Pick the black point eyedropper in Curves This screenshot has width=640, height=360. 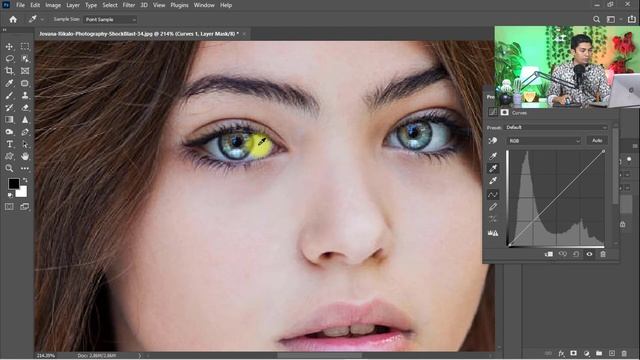(493, 156)
